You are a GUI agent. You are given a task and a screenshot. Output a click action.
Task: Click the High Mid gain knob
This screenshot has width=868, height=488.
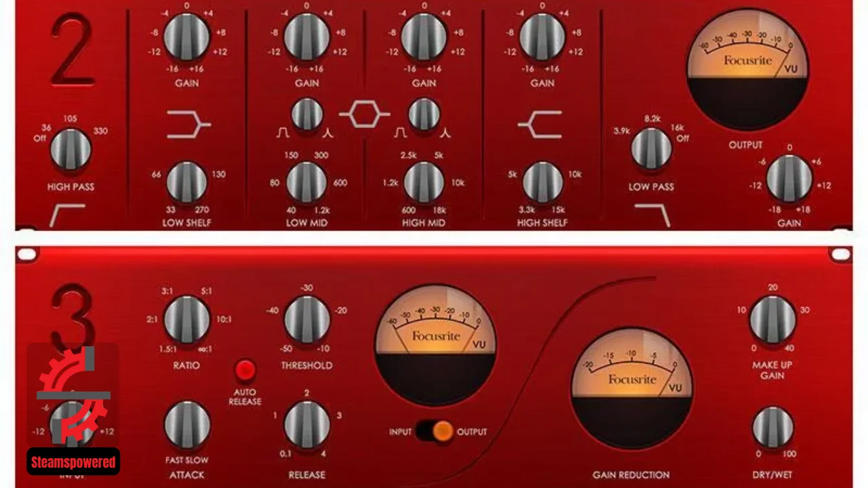424,37
